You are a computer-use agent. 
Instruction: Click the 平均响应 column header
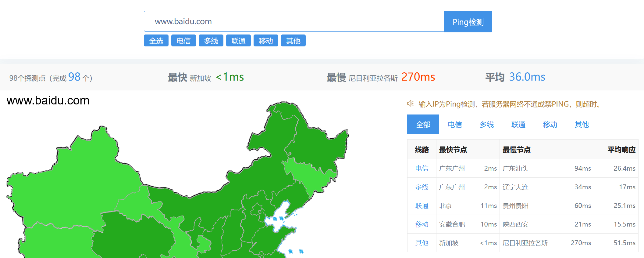pyautogui.click(x=616, y=150)
